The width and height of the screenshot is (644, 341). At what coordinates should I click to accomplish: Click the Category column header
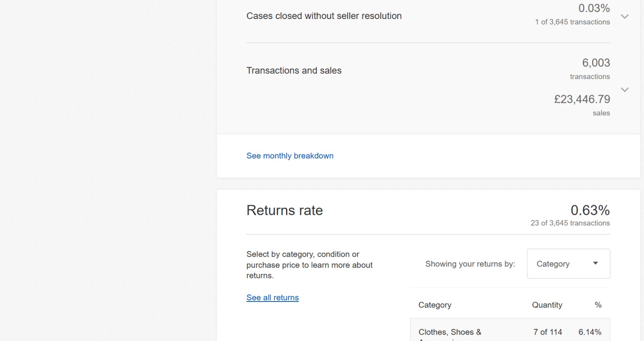point(435,305)
